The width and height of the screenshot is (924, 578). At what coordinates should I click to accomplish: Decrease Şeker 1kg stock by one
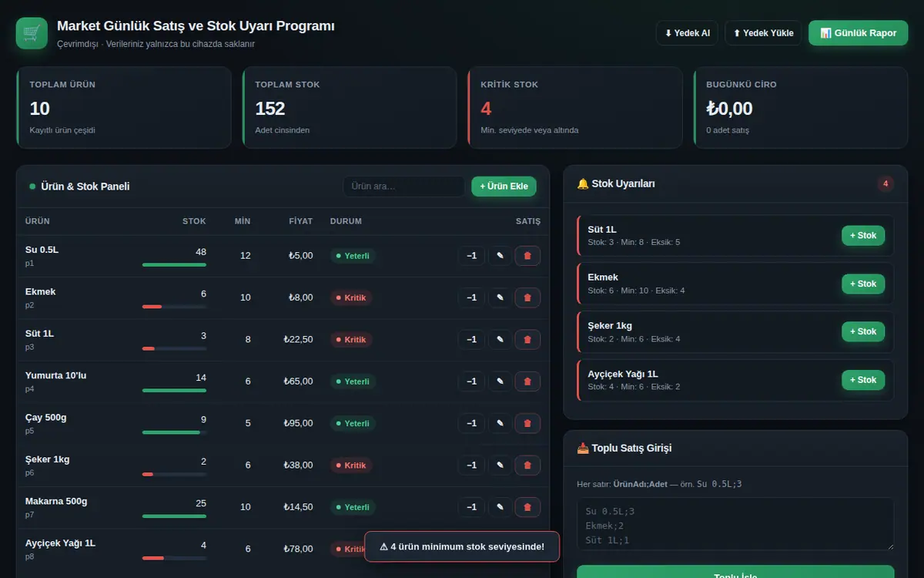point(471,465)
